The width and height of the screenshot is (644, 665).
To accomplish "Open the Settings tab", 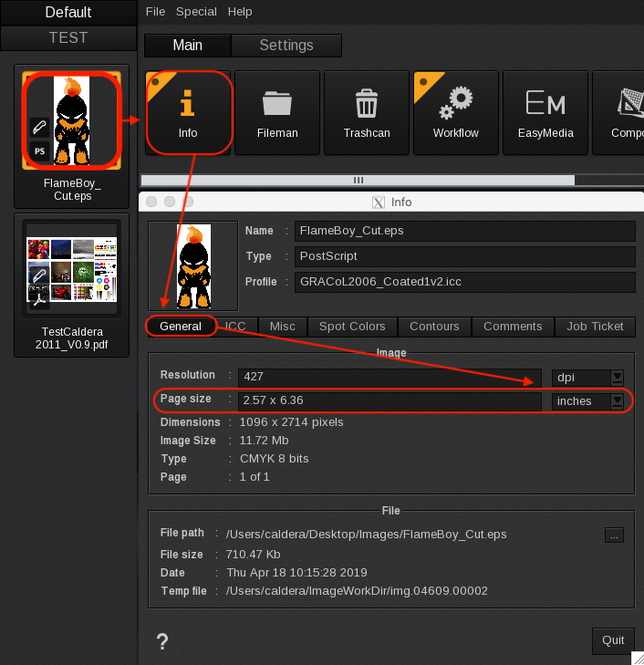I will point(286,46).
